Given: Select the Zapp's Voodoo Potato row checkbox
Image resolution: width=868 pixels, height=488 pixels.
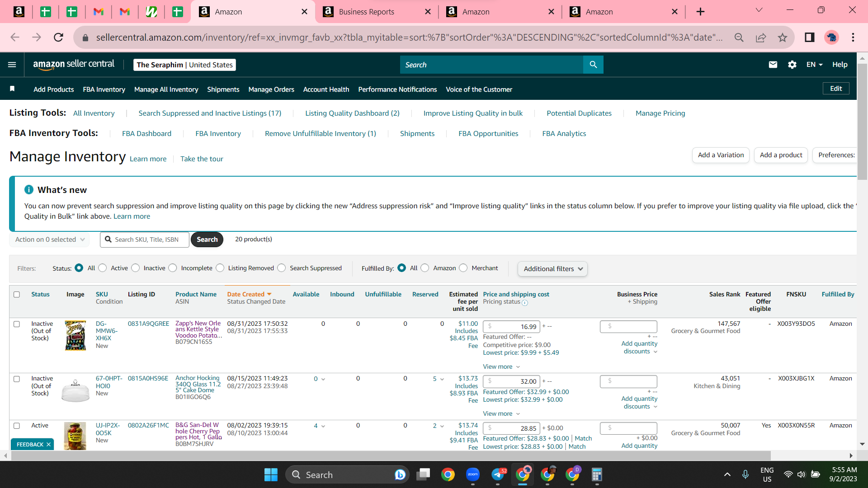Looking at the screenshot, I should pyautogui.click(x=17, y=324).
